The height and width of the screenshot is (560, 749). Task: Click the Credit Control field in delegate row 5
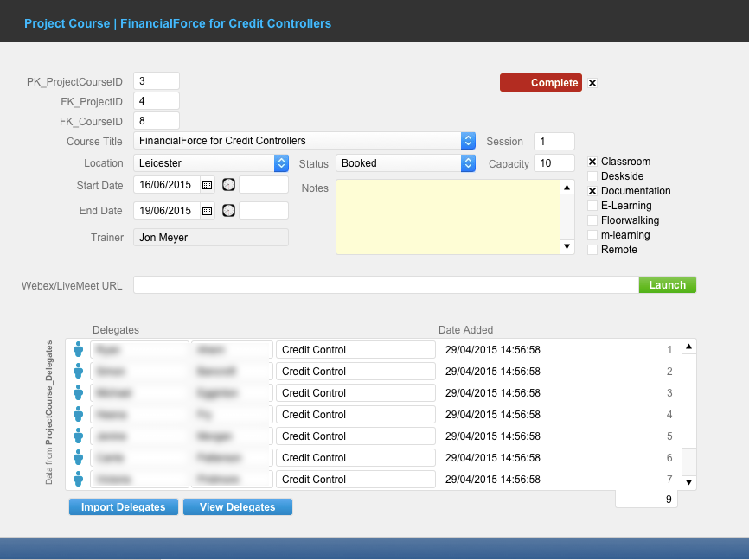point(355,436)
